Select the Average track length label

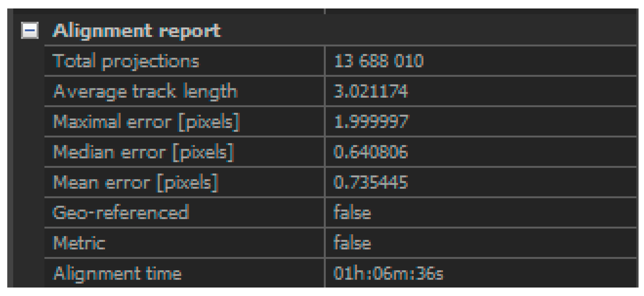coord(145,91)
